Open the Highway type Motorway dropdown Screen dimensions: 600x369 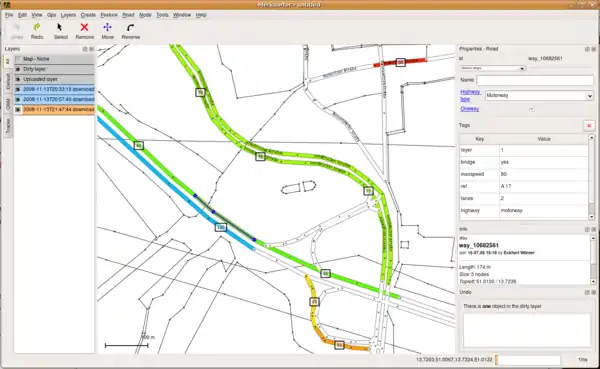click(x=539, y=95)
